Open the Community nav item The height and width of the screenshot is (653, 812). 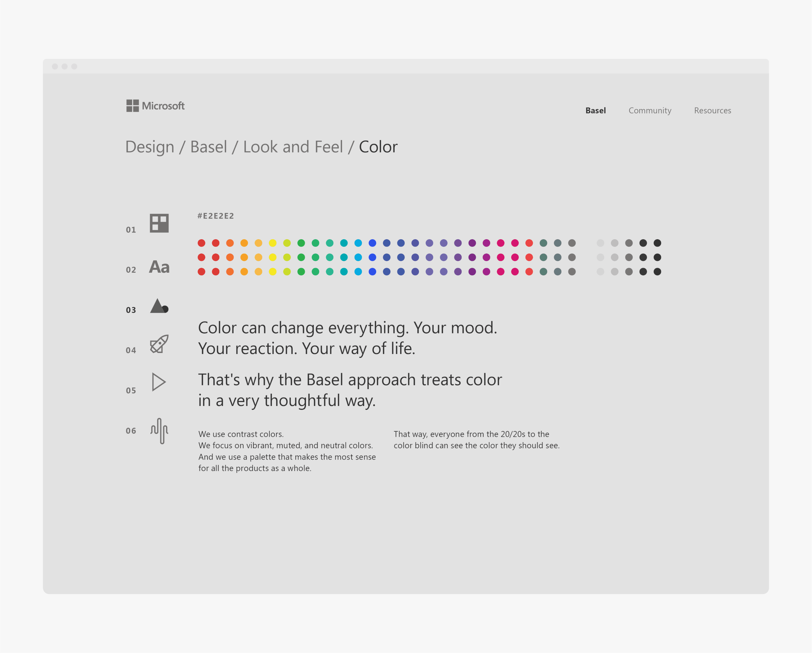tap(650, 111)
